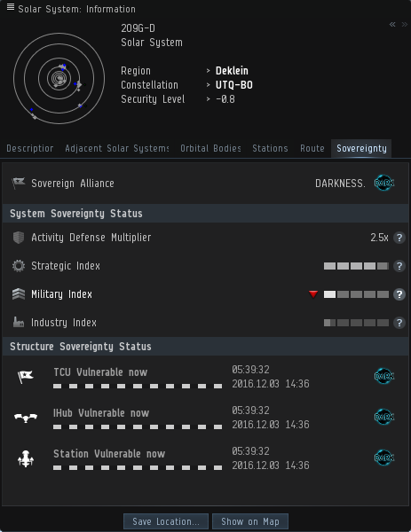The width and height of the screenshot is (411, 532).
Task: Click the -0.8 security level value
Action: coord(225,99)
